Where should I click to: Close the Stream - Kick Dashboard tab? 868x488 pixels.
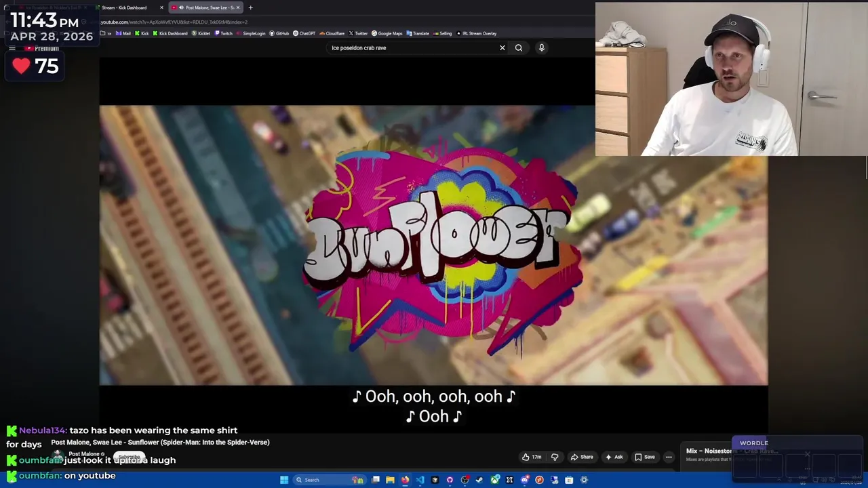click(161, 7)
